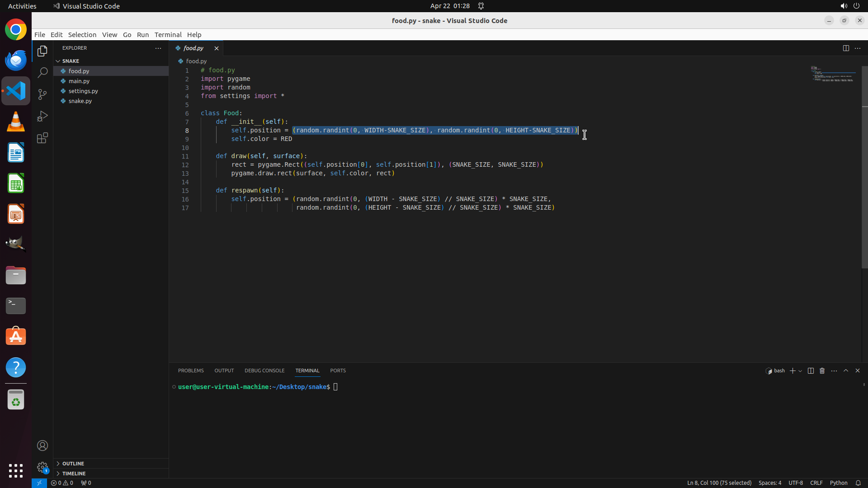Kill terminal using the trash icon

point(822,371)
